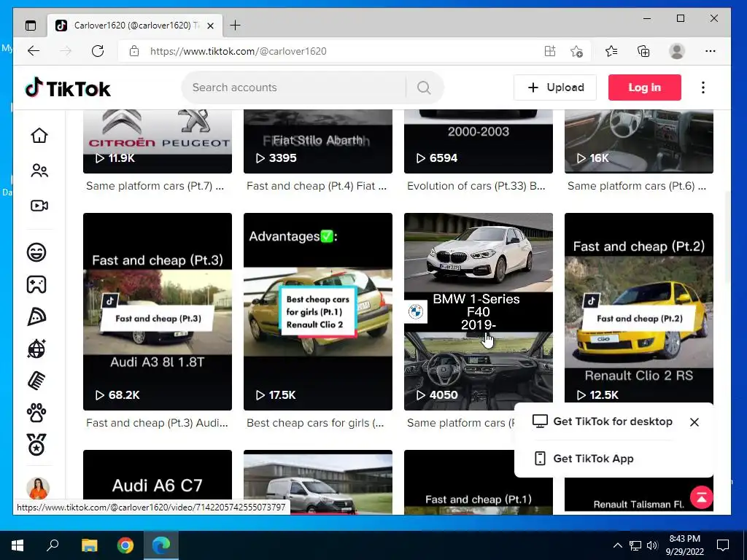Select the animals paw print sidebar icon
This screenshot has height=560, width=747.
pos(36,413)
